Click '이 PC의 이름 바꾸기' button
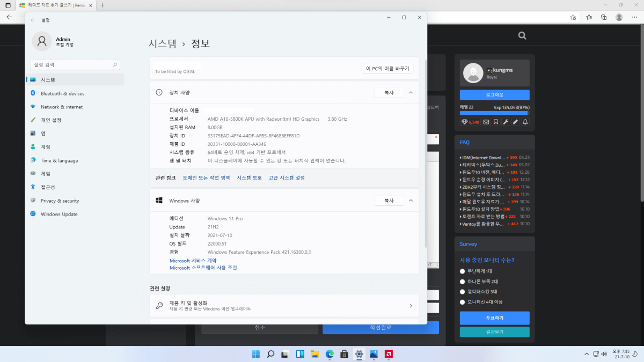 coord(387,69)
